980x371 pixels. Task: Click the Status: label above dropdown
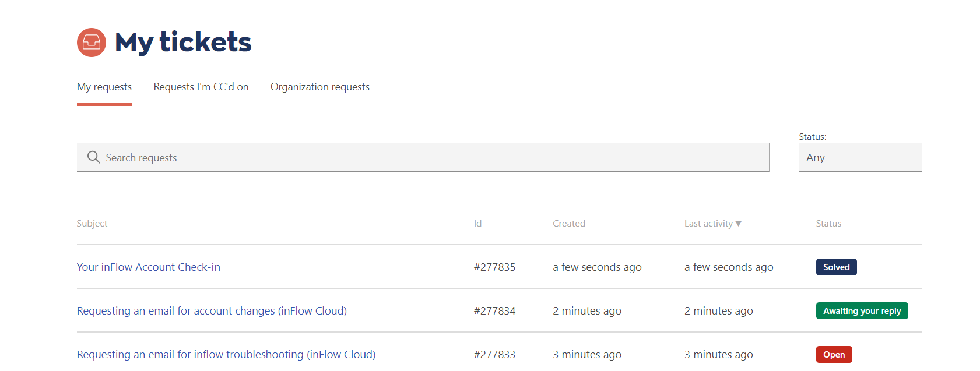coord(813,137)
